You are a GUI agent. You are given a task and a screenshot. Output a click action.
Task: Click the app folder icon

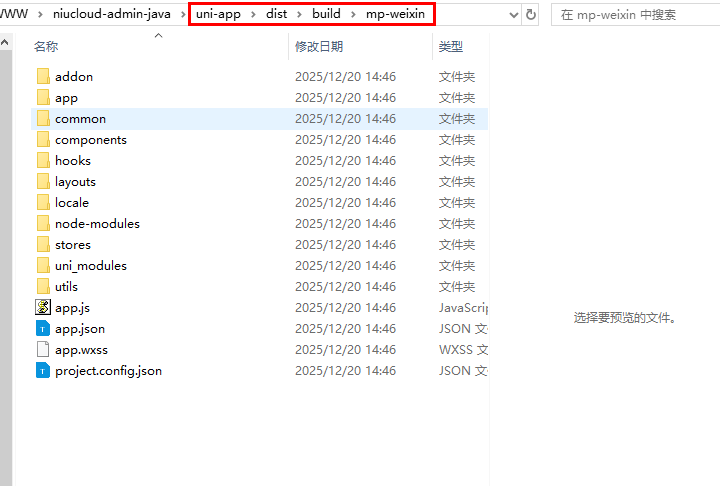click(43, 97)
